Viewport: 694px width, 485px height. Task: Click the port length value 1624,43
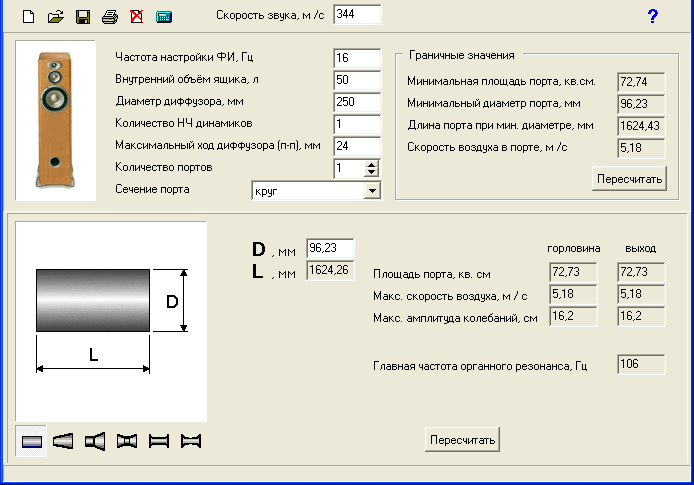click(641, 127)
